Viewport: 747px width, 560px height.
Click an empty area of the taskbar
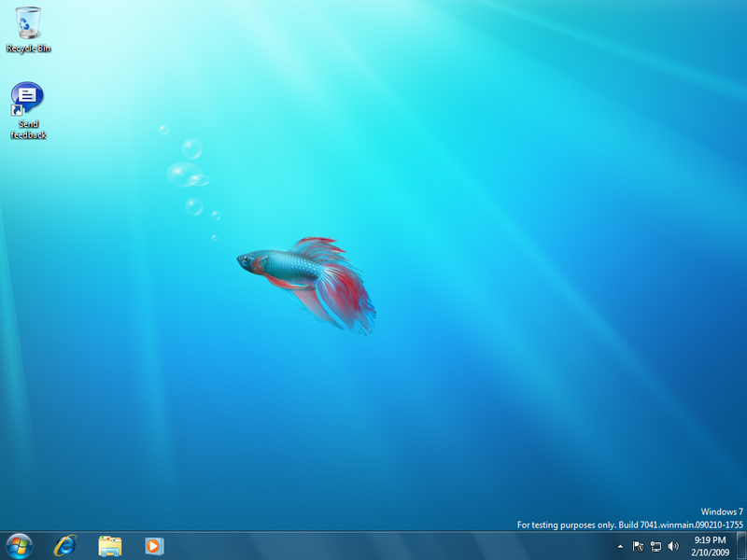[x=373, y=546]
